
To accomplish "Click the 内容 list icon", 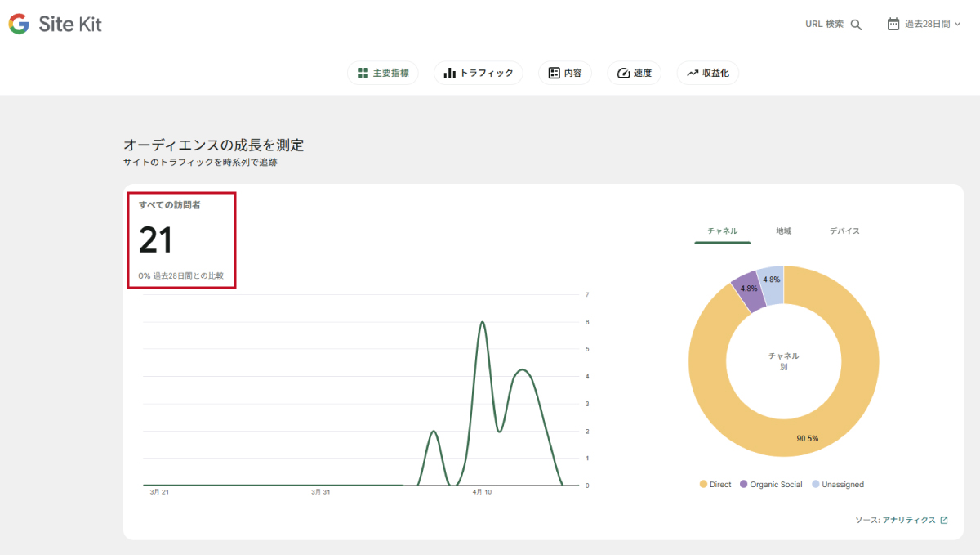I will [555, 73].
